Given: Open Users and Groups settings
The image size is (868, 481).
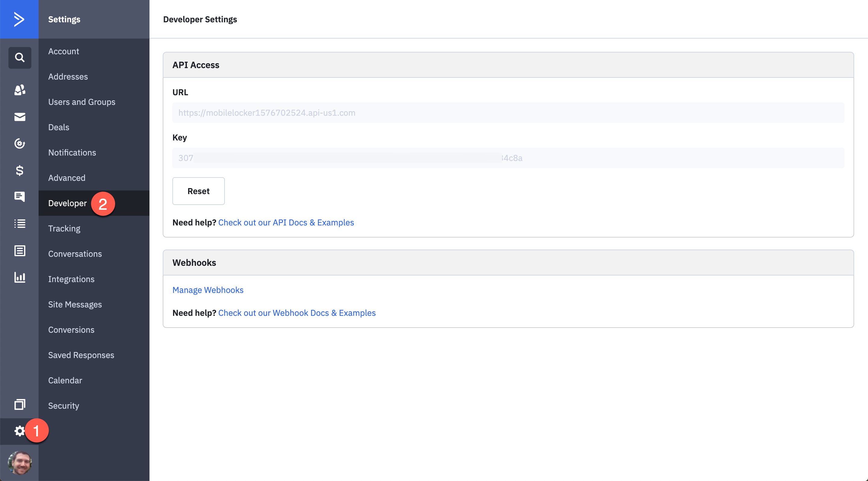Looking at the screenshot, I should [82, 102].
